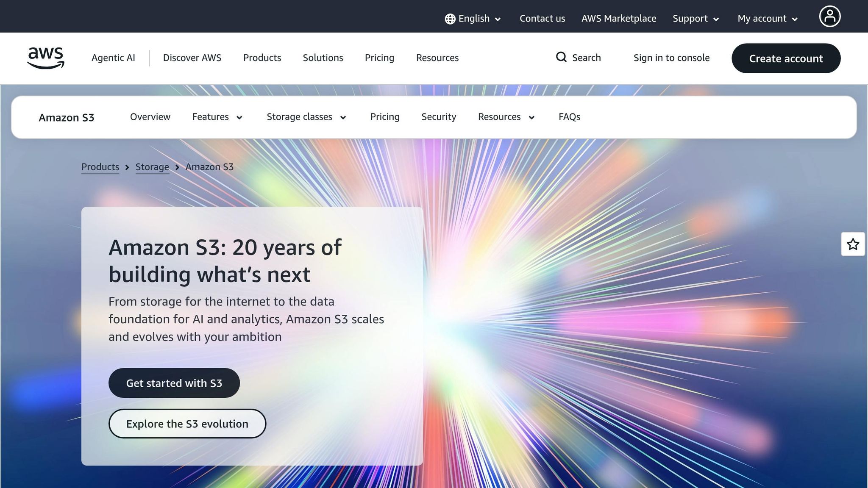Image resolution: width=868 pixels, height=488 pixels.
Task: Expand the Features submenu chevron
Action: tap(239, 117)
